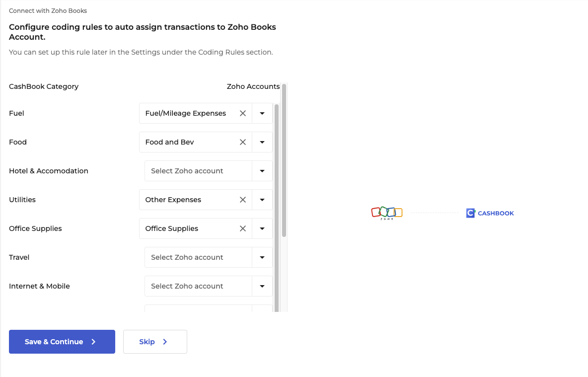
Task: Click the Select Zoho account field for Hotel & Accomodation
Action: [x=194, y=171]
